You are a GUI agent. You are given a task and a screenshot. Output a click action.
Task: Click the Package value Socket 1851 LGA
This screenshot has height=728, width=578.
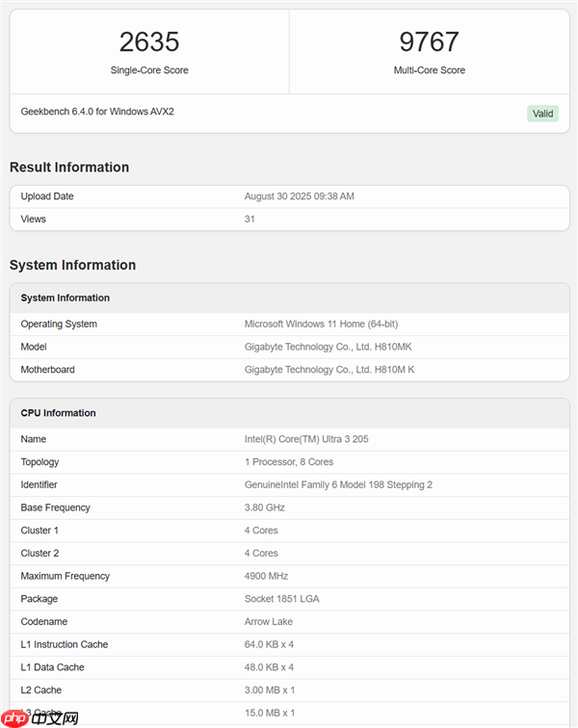[281, 599]
